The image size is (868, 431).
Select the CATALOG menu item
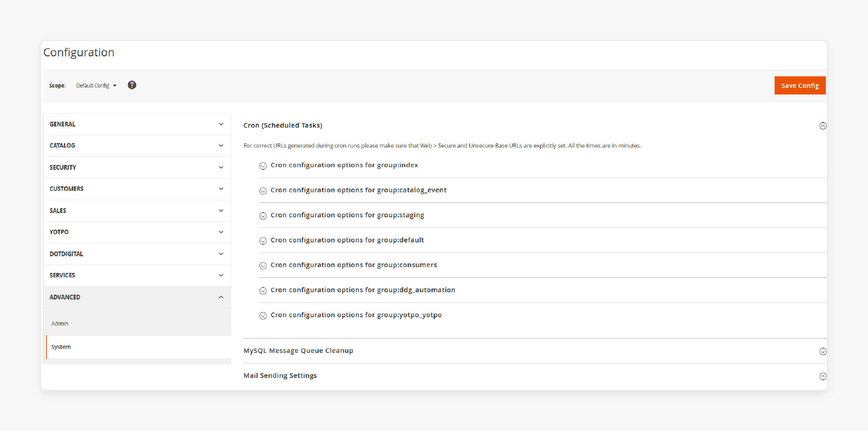tap(136, 145)
